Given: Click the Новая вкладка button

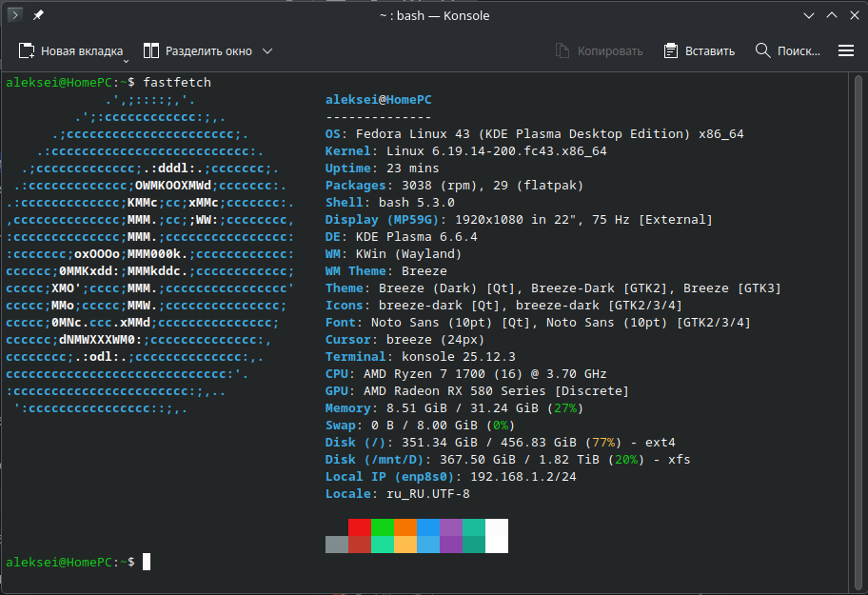Looking at the screenshot, I should tap(70, 50).
